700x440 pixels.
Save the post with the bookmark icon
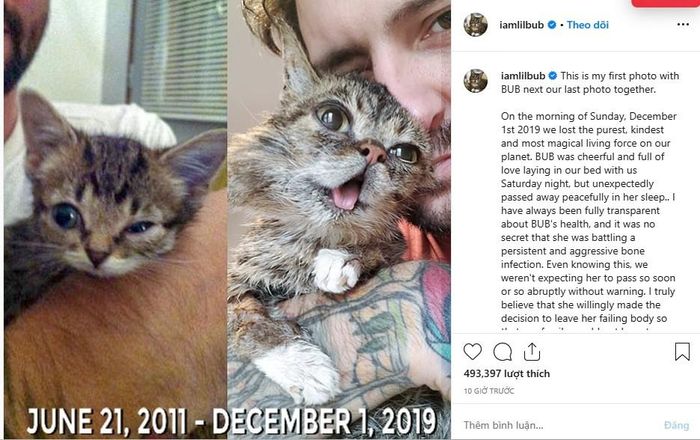682,352
